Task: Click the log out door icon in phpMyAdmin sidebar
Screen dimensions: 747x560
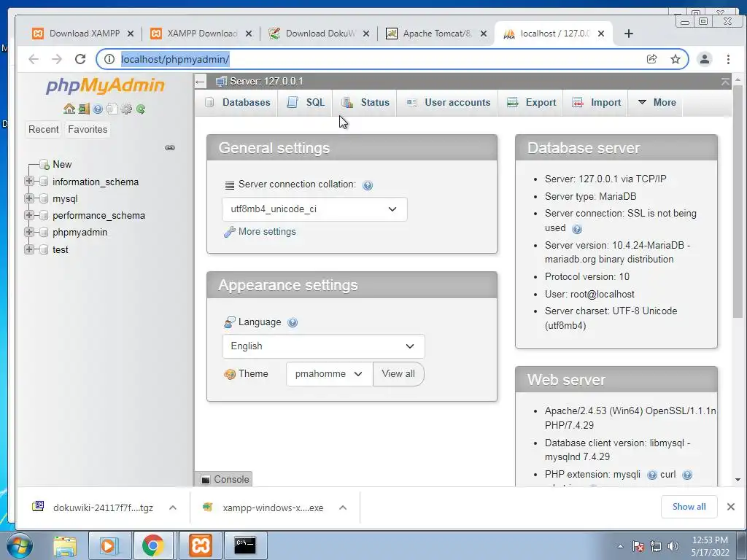Action: (84, 109)
